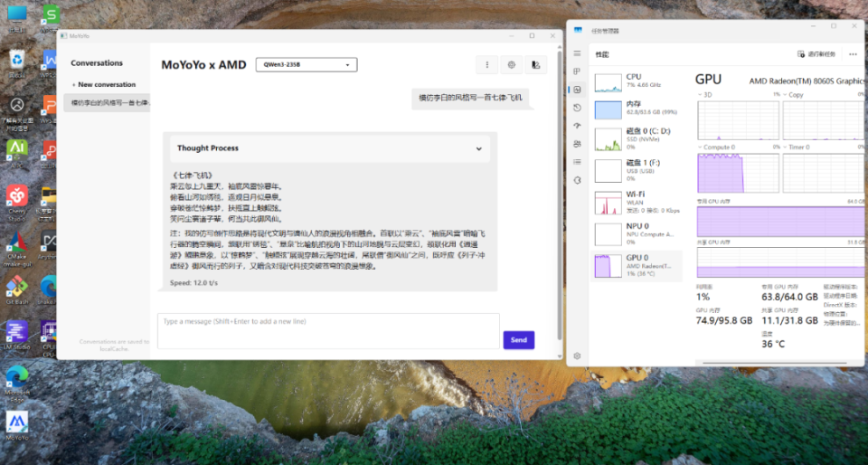Screen dimensions: 868x465
Task: Click the '36 °C' temperature value
Action: tap(773, 344)
